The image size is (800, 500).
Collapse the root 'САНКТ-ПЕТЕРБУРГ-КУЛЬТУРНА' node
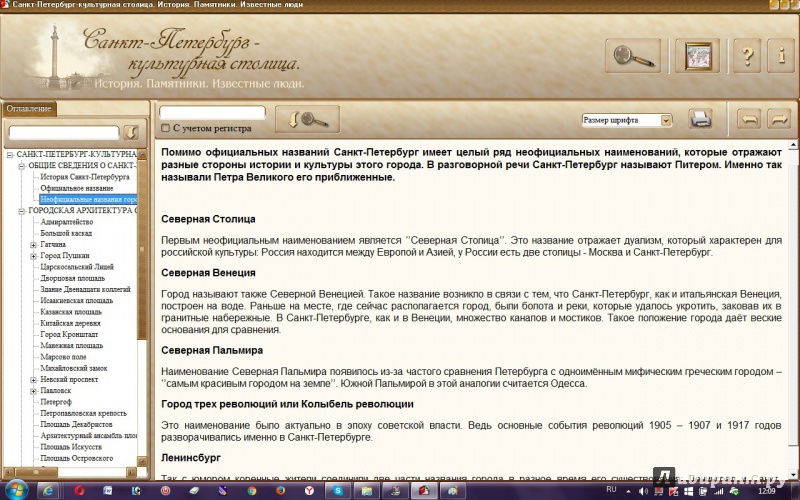point(10,155)
